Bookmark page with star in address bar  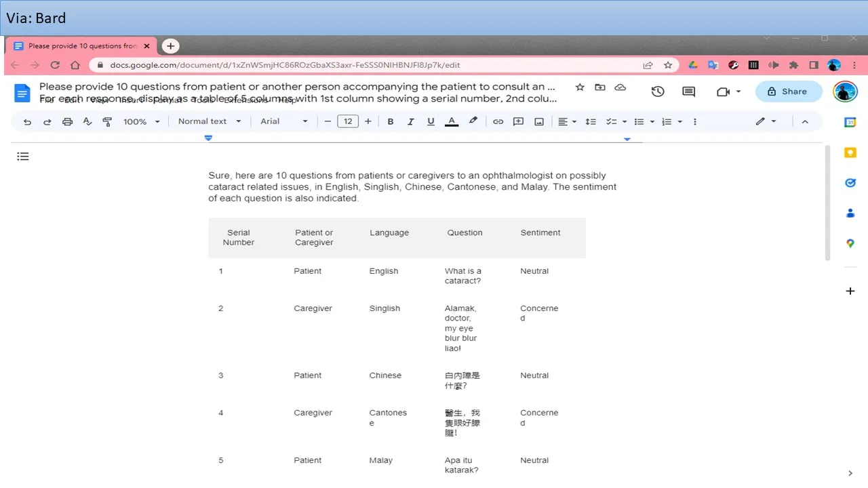click(x=668, y=65)
